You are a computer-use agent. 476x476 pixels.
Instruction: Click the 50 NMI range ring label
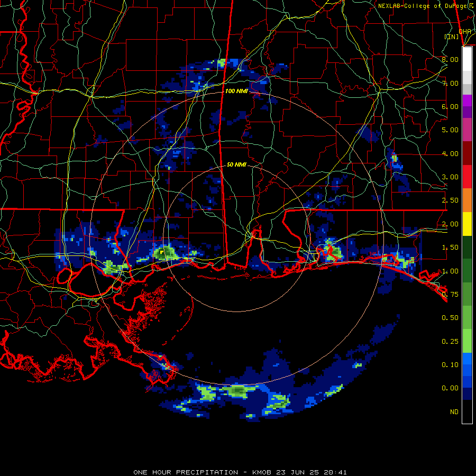tap(236, 164)
